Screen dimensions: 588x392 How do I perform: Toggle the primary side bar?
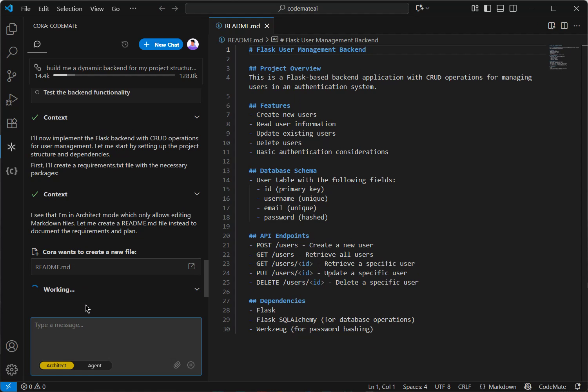pyautogui.click(x=488, y=8)
